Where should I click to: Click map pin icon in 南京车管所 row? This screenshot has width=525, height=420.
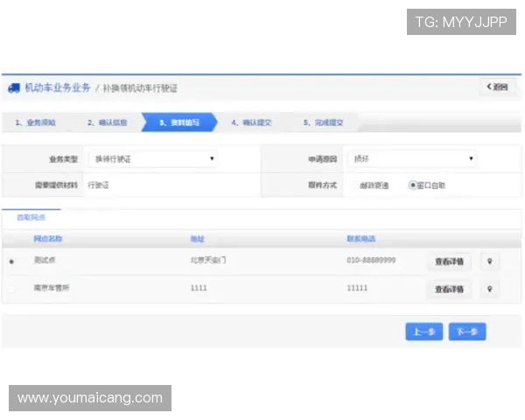(490, 290)
